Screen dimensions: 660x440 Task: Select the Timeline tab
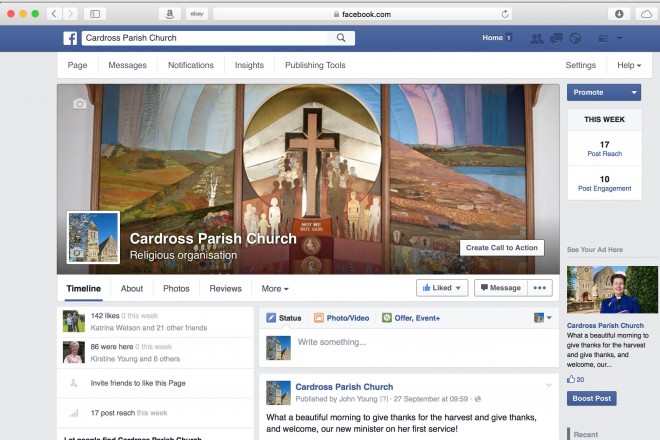click(83, 288)
